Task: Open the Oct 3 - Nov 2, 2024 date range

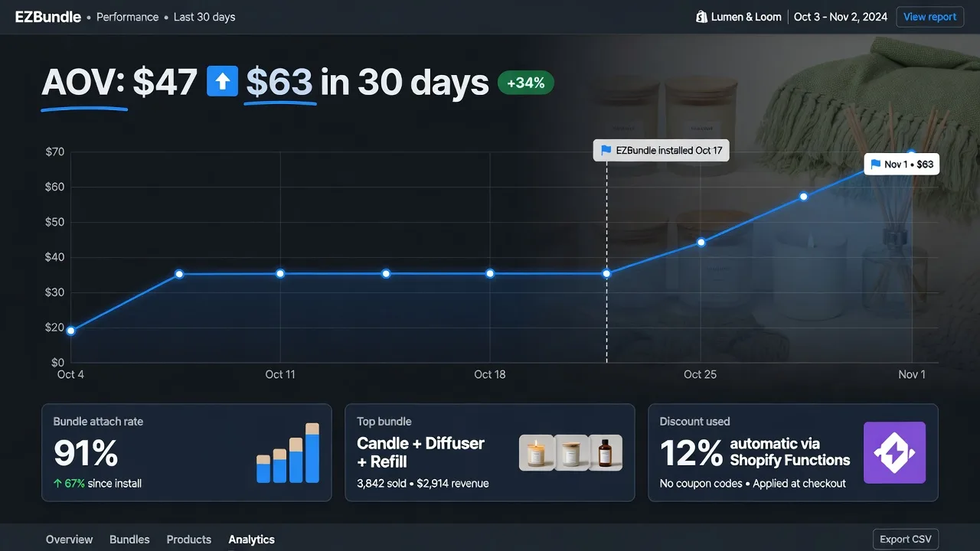Action: 841,17
